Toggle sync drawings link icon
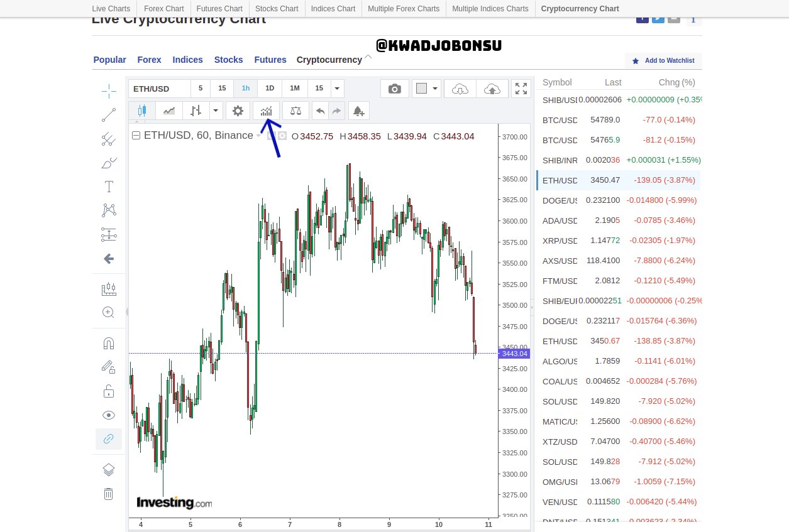This screenshot has width=789, height=532. [109, 439]
